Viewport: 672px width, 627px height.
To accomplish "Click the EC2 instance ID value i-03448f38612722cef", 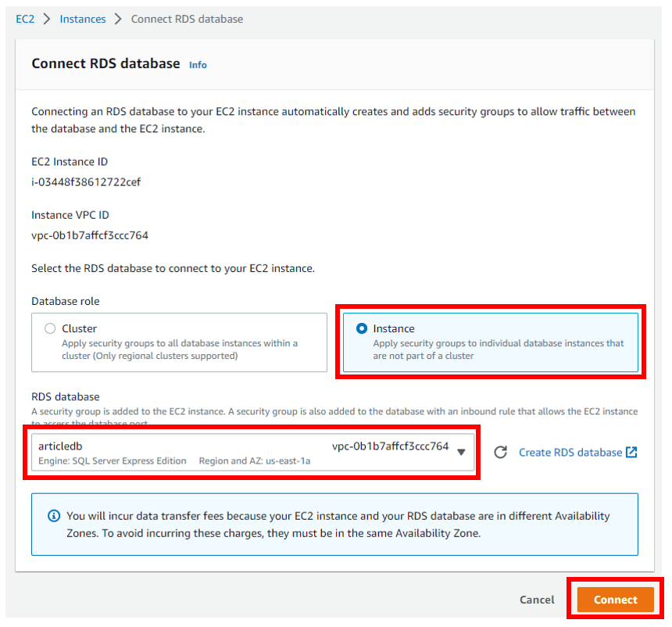I will coord(86,182).
